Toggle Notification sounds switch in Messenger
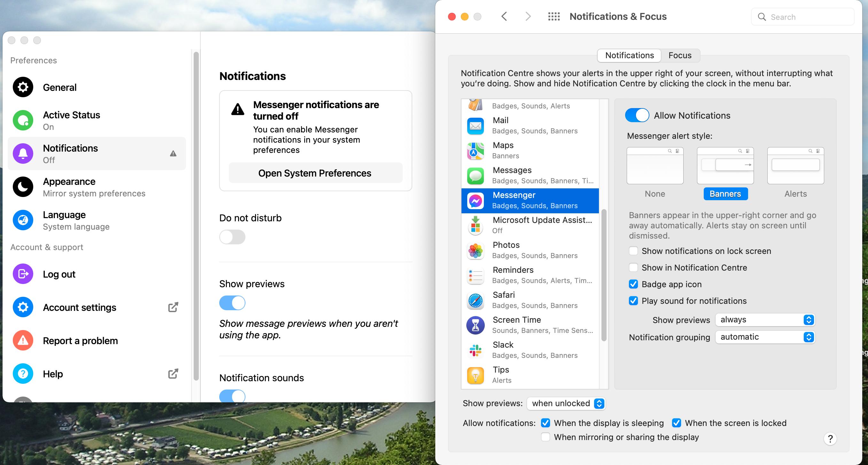The image size is (868, 465). pos(232,396)
